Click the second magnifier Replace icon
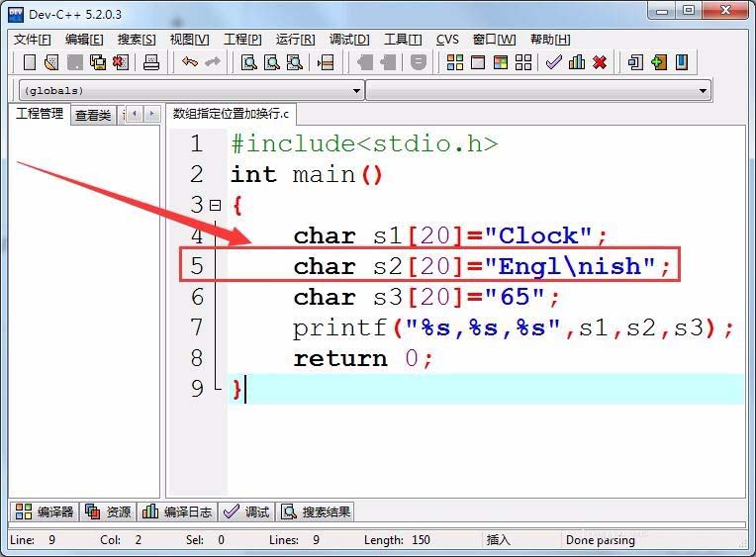Screen dimensions: 756x557 tap(272, 62)
